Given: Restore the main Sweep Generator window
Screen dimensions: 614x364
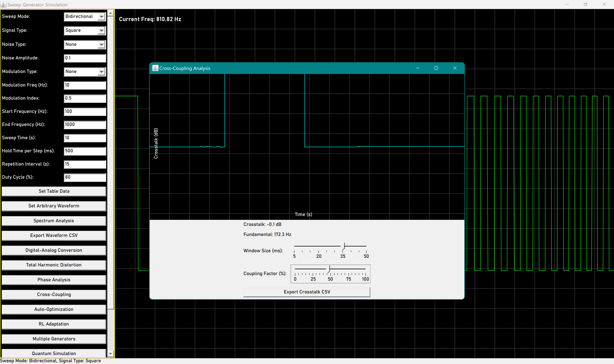Looking at the screenshot, I should pos(585,4).
